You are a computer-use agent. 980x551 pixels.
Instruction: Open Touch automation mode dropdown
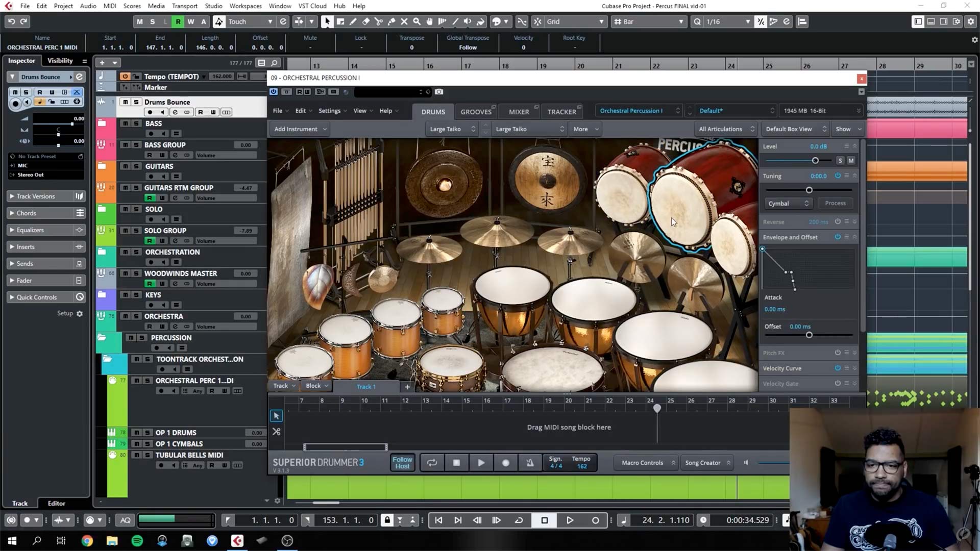point(250,21)
